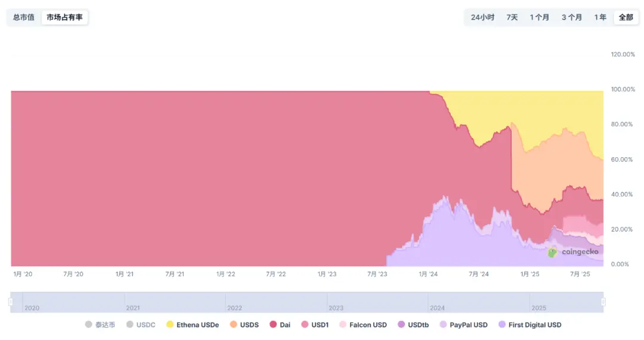This screenshot has height=340, width=644.
Task: Choose the 7天 time range
Action: tap(512, 17)
